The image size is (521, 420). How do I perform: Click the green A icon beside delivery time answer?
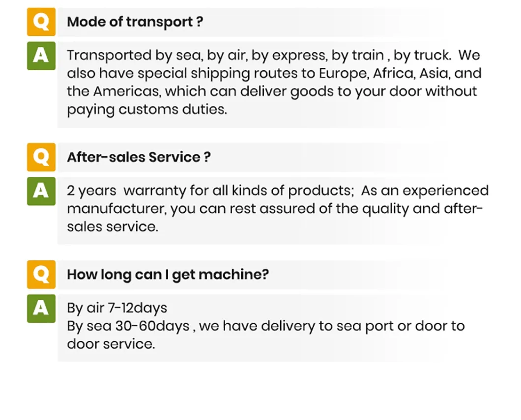[x=41, y=308]
